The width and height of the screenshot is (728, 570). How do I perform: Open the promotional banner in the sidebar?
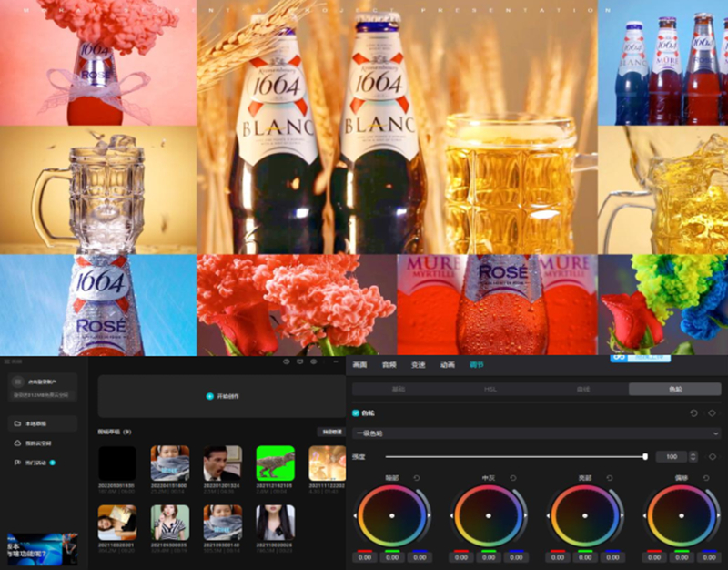click(x=42, y=550)
